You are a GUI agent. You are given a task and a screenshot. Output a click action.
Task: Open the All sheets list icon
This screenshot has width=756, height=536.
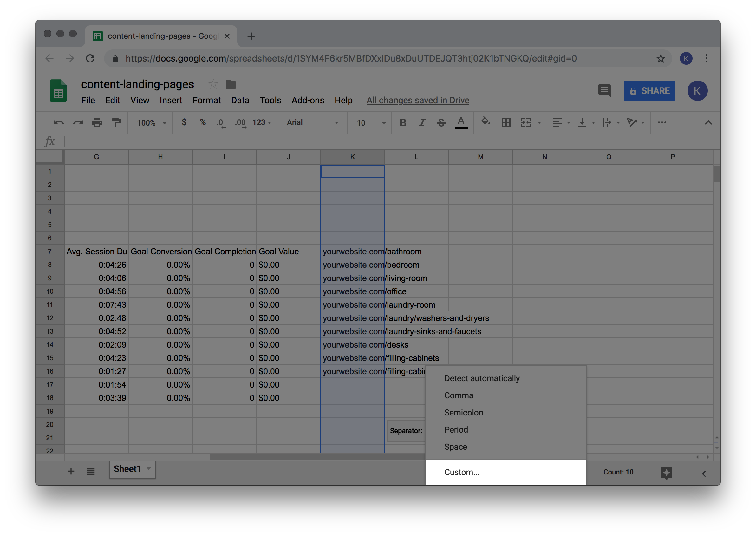pos(91,471)
